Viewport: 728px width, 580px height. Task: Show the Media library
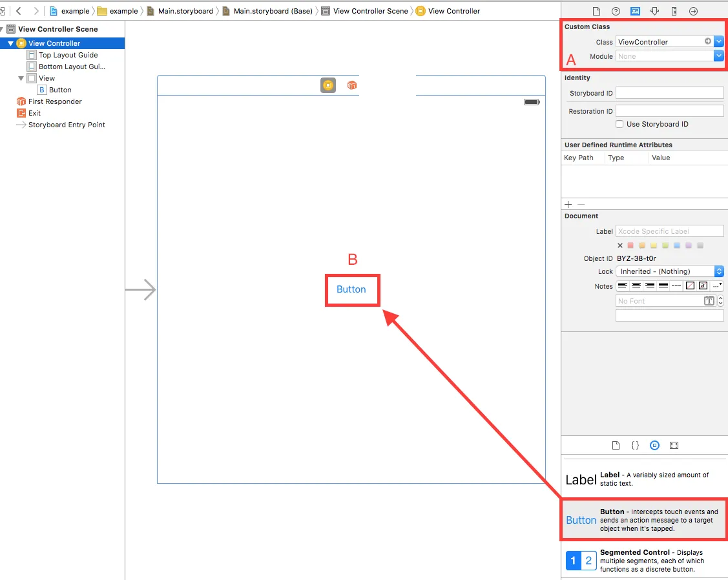(674, 445)
